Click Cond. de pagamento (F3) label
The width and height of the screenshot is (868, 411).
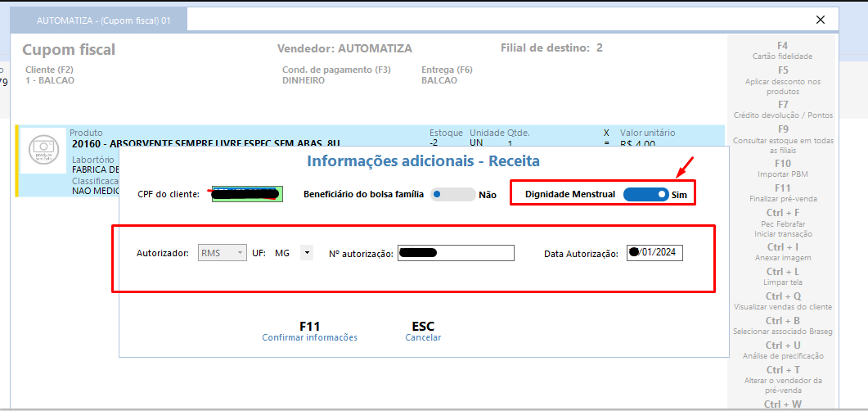click(336, 70)
